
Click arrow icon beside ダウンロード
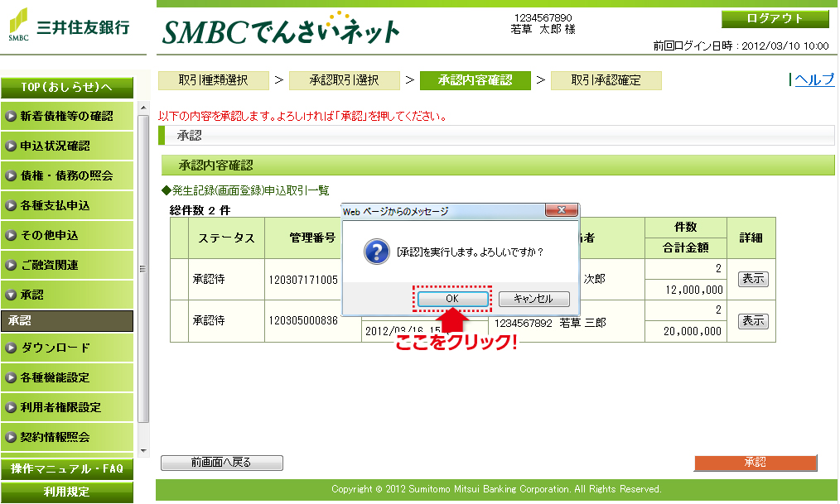[11, 348]
